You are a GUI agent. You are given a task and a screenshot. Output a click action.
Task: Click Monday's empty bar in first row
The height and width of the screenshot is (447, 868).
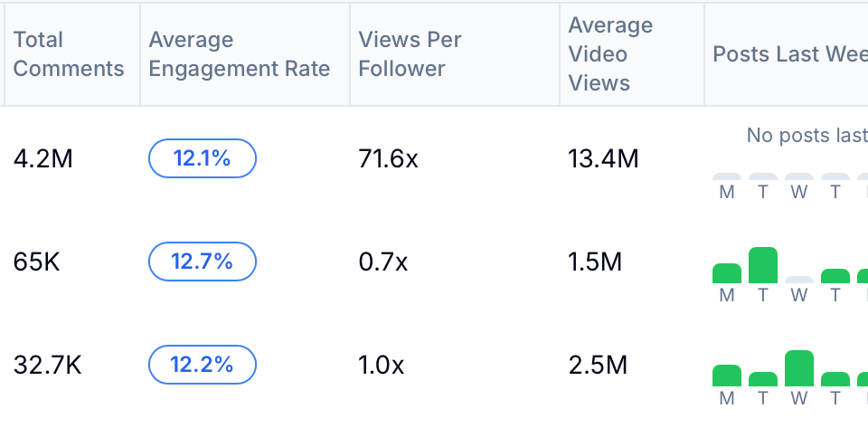[x=727, y=176]
